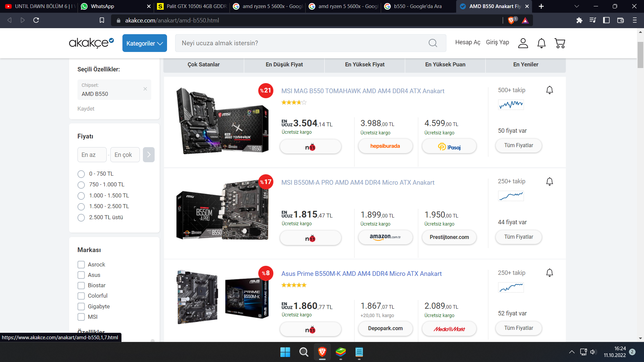Expand the Kategoriler dropdown
Image resolution: width=644 pixels, height=362 pixels.
click(x=145, y=43)
